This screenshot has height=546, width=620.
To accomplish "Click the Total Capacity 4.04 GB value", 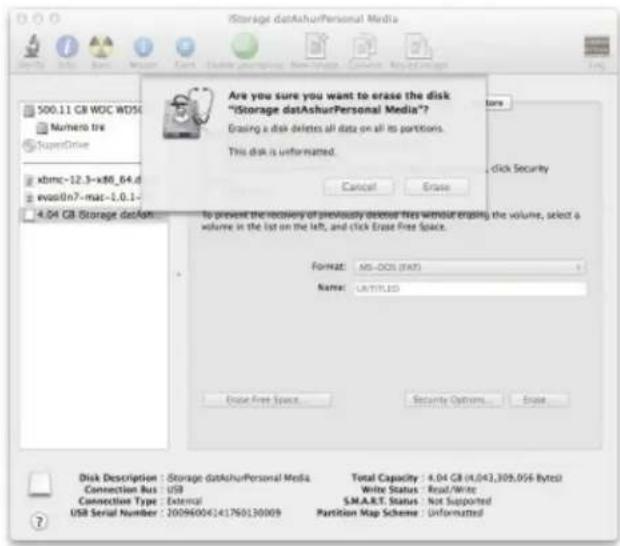I will [495, 478].
